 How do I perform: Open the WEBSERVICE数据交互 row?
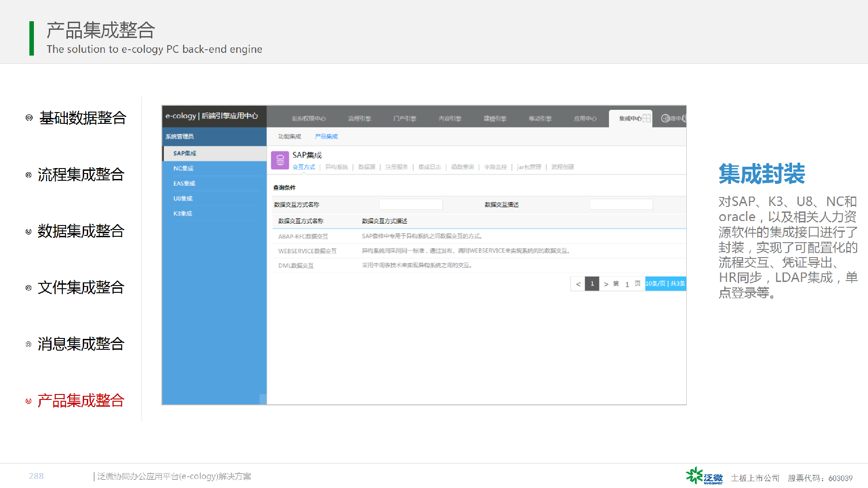point(479,251)
